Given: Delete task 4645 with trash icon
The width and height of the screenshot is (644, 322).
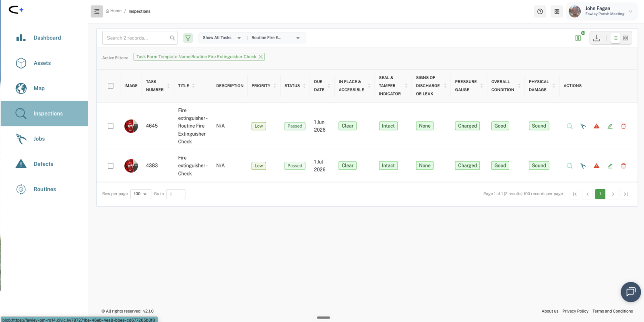Looking at the screenshot, I should point(623,126).
